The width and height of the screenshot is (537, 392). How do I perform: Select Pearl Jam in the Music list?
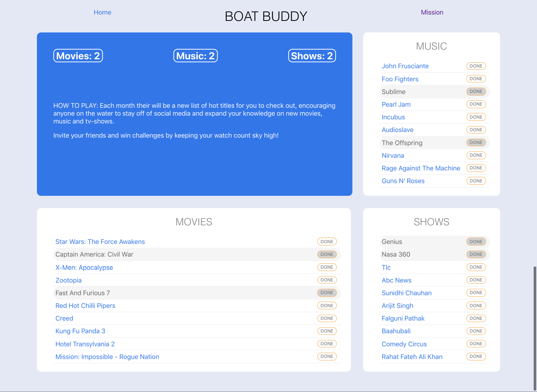pyautogui.click(x=396, y=104)
